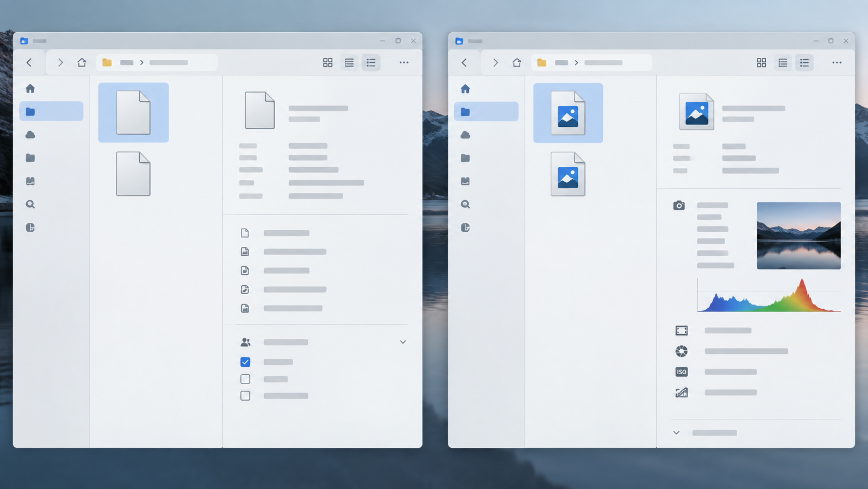
Task: Open the mountain lake preview thumbnail
Action: (x=798, y=235)
